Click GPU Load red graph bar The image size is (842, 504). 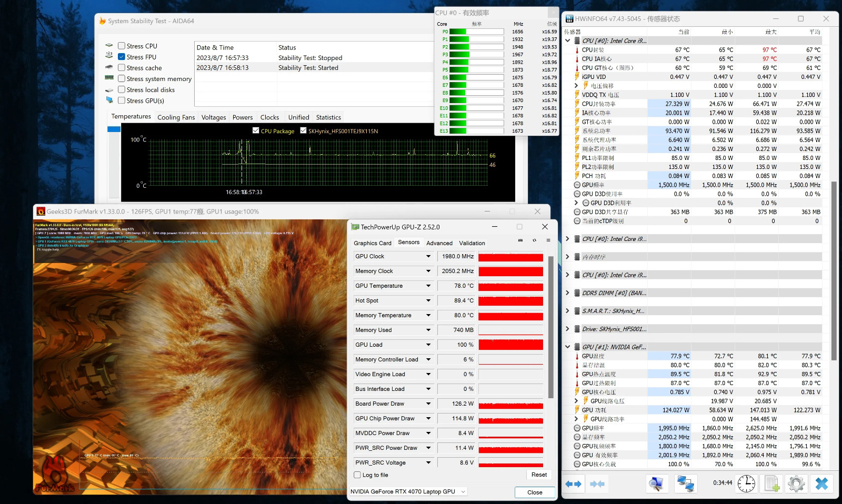pos(510,345)
